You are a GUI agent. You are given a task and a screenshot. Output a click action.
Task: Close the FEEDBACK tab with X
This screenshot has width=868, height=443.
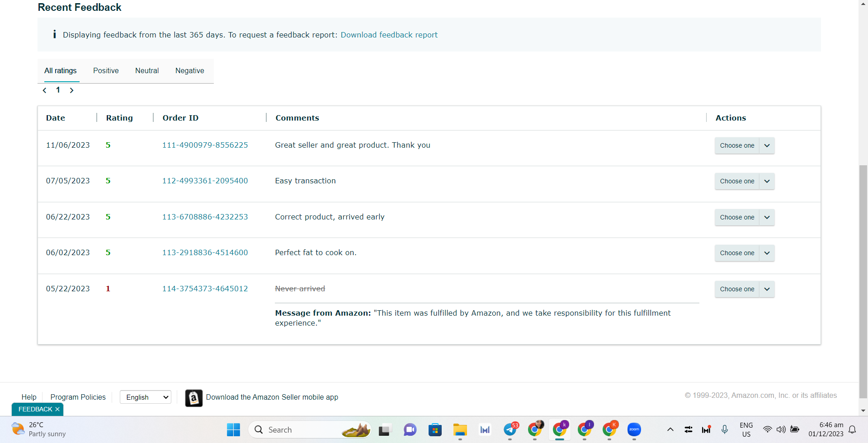(57, 409)
